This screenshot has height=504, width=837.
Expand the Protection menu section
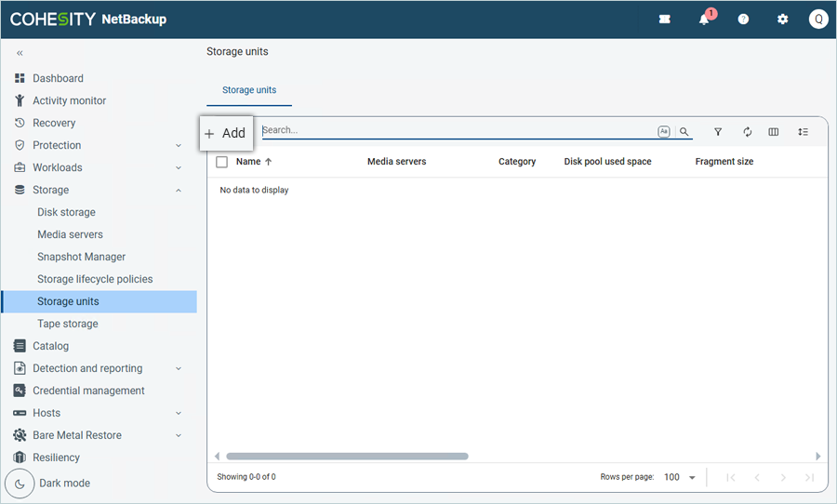point(178,145)
